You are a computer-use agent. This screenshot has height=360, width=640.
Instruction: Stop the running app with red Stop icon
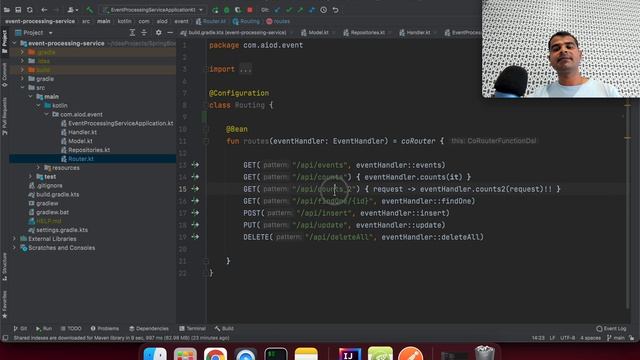[250, 10]
